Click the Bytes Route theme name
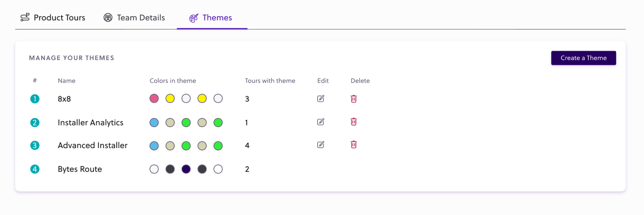 (x=80, y=169)
